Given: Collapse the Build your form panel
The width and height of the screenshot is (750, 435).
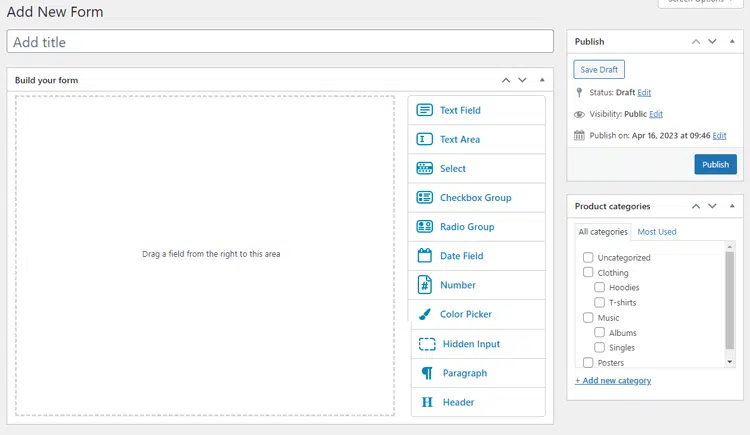Looking at the screenshot, I should coord(542,80).
